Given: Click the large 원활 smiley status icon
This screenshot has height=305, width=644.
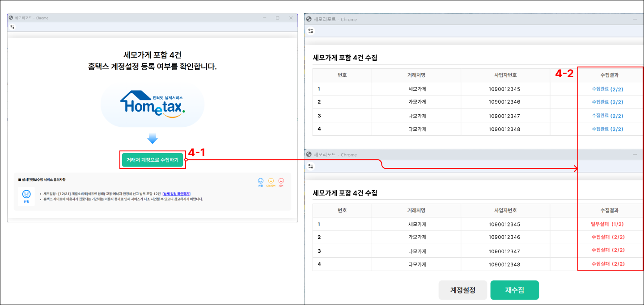Looking at the screenshot, I should pos(26,195).
